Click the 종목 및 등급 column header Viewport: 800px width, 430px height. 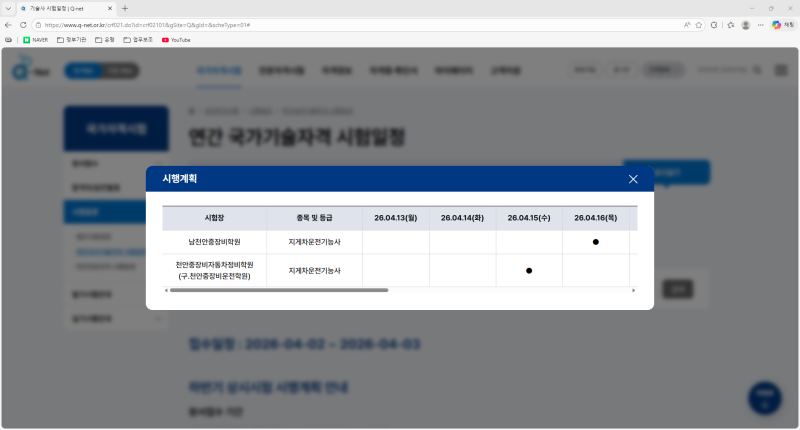[x=314, y=218]
